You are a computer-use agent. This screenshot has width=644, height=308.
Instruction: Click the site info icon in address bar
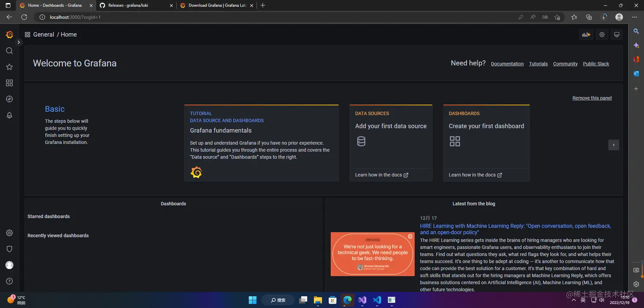(42, 17)
